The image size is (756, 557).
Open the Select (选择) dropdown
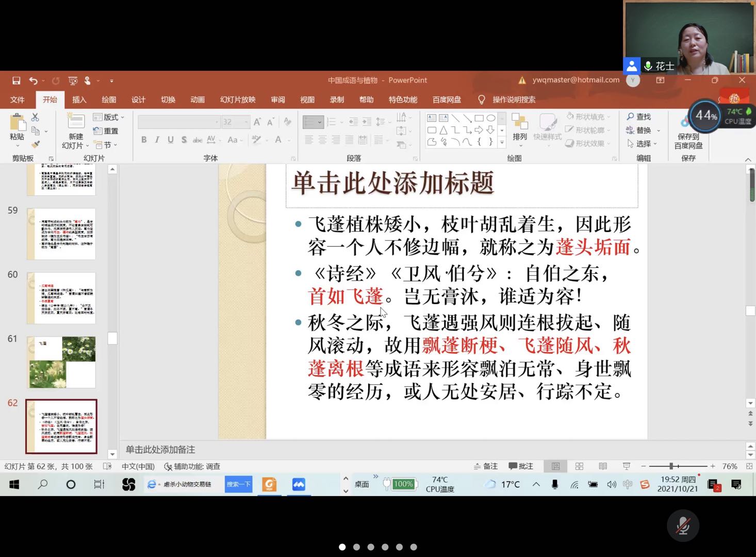pos(643,144)
